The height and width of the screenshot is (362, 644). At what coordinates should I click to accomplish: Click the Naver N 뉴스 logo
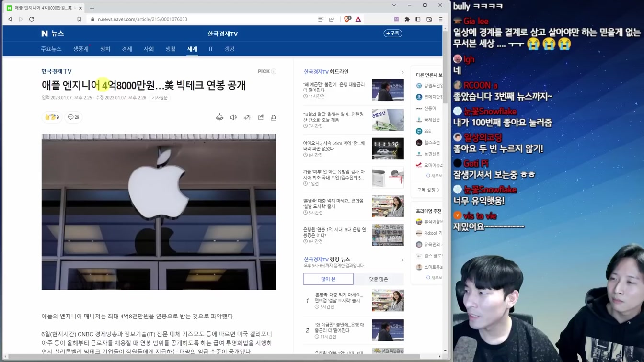[x=53, y=34]
